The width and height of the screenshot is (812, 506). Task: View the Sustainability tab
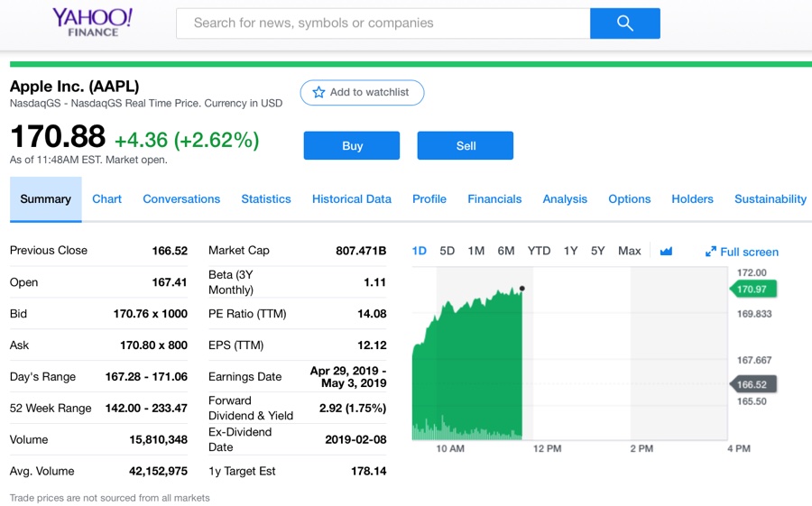[770, 199]
